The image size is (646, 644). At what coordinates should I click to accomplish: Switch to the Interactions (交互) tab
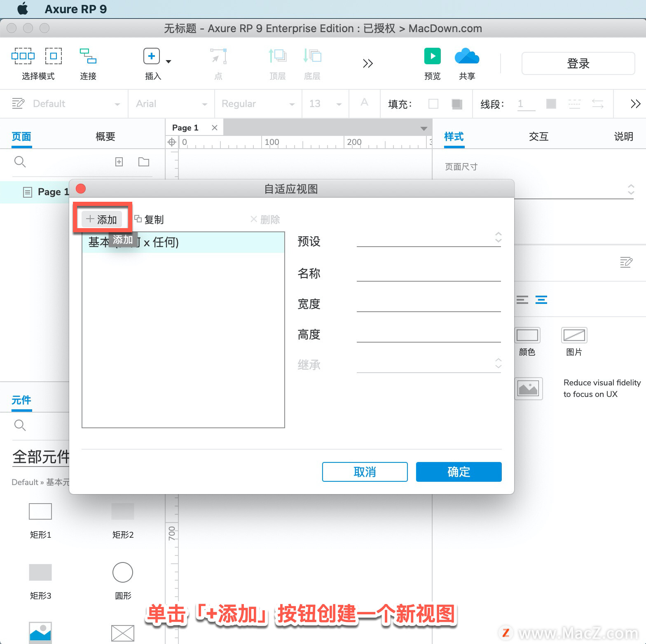(539, 136)
